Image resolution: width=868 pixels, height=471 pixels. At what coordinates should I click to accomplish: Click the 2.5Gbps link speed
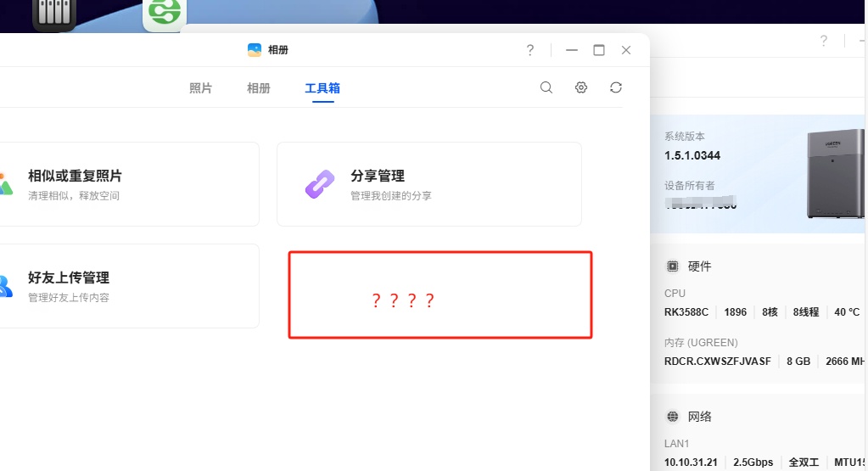[x=753, y=463]
